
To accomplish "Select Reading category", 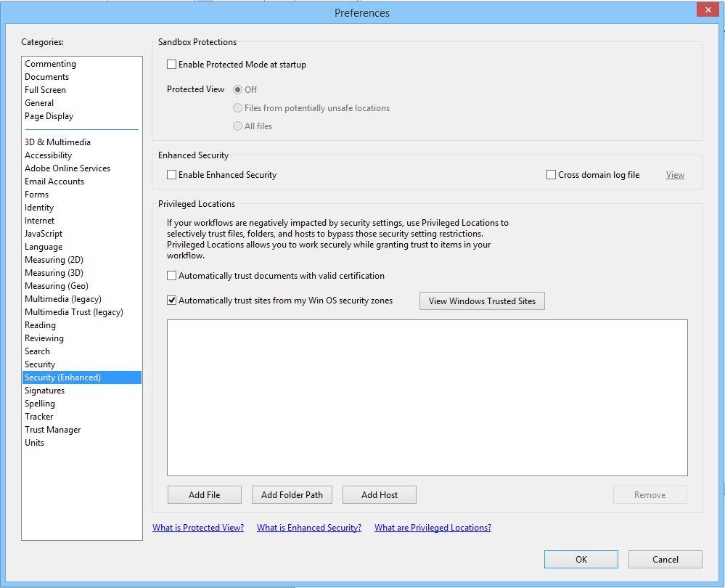I will pyautogui.click(x=82, y=325).
